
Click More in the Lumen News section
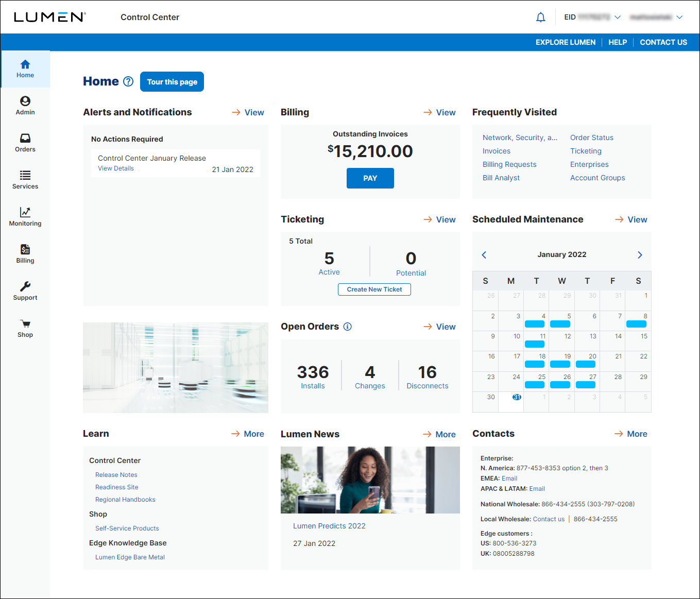[x=439, y=434]
